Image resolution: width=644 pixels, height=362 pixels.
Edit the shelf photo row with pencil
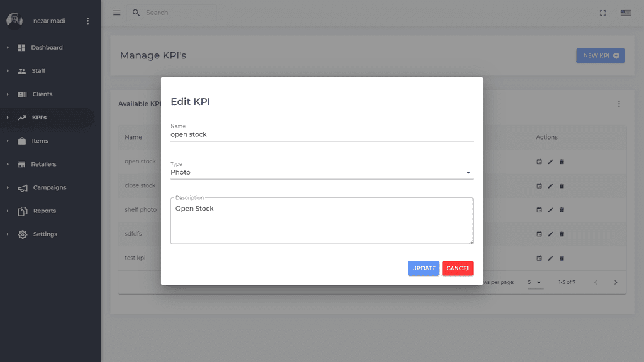pyautogui.click(x=550, y=210)
